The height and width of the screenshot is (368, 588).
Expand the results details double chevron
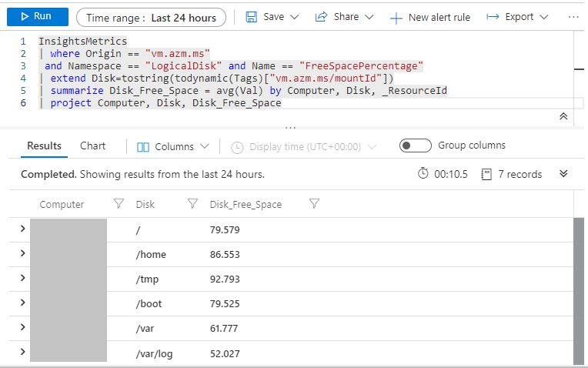click(563, 174)
